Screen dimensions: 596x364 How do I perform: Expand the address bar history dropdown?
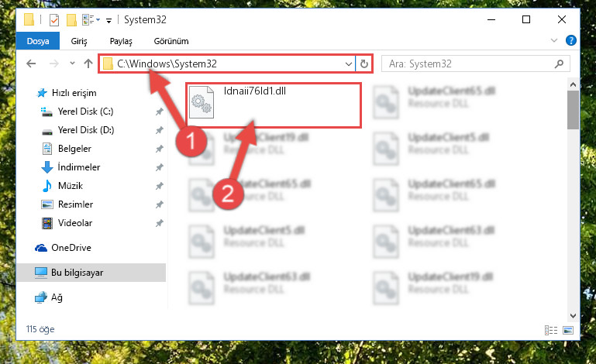(348, 64)
